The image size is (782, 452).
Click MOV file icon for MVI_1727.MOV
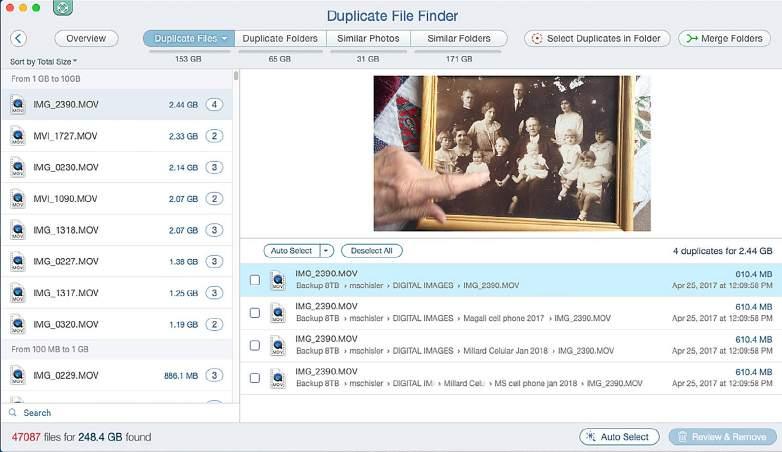pos(18,136)
